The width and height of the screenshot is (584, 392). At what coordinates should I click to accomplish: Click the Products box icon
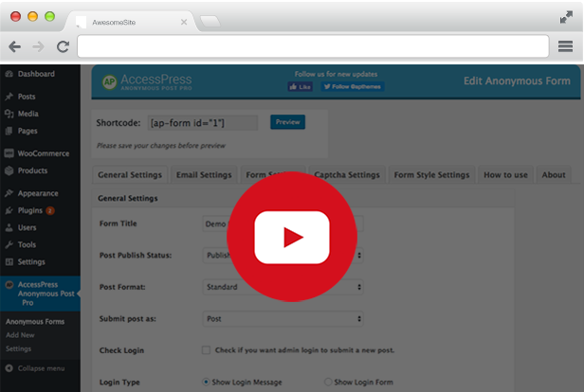pyautogui.click(x=9, y=170)
